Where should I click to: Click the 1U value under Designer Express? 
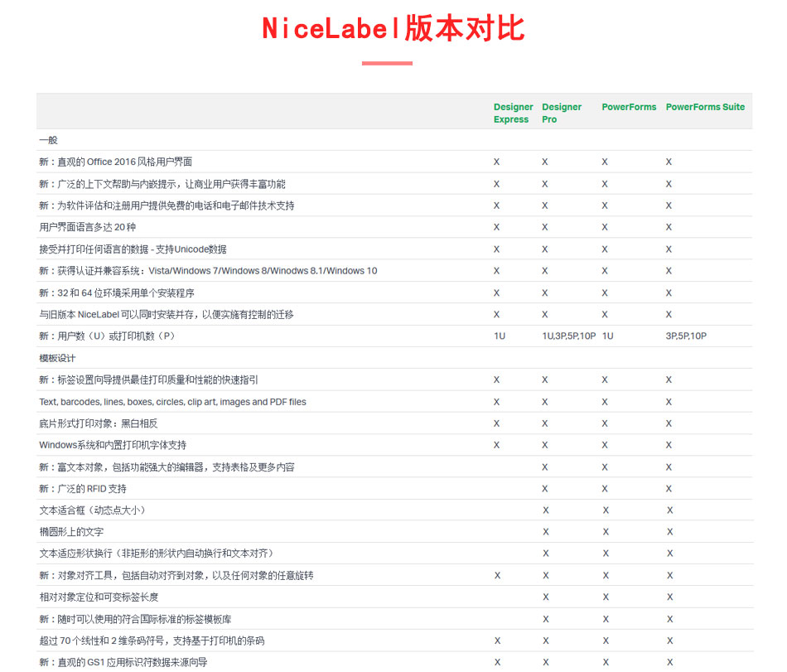pyautogui.click(x=500, y=336)
